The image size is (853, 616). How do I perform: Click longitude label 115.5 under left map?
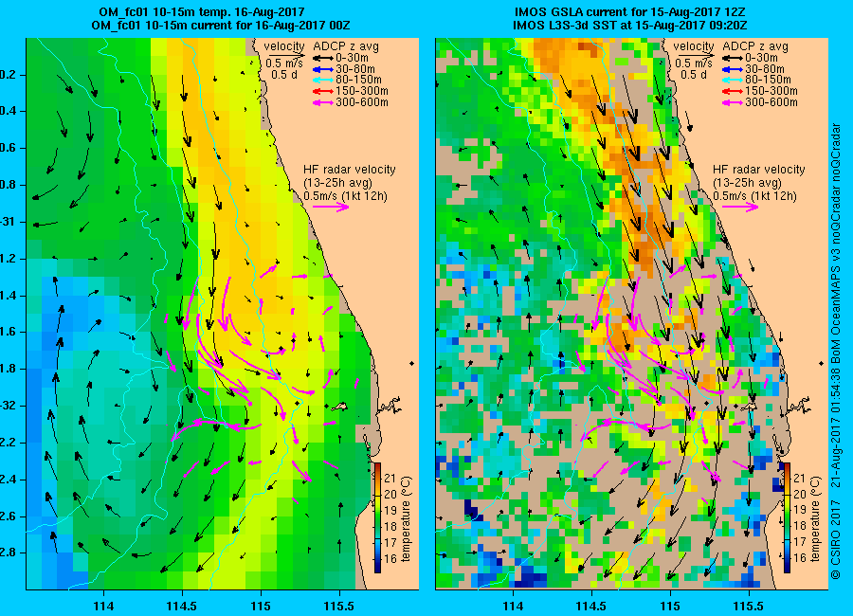pos(339,606)
